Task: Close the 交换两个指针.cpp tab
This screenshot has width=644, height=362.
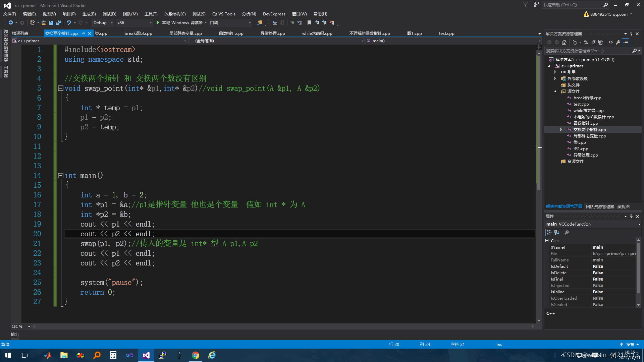Action: click(x=90, y=34)
